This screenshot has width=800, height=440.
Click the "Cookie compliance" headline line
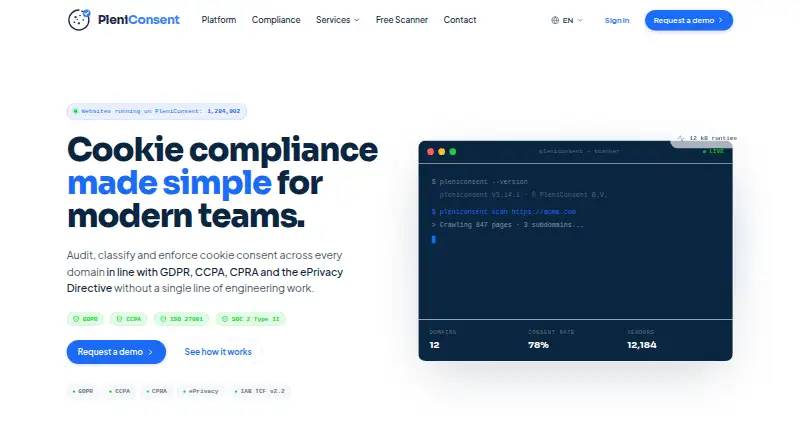click(222, 150)
